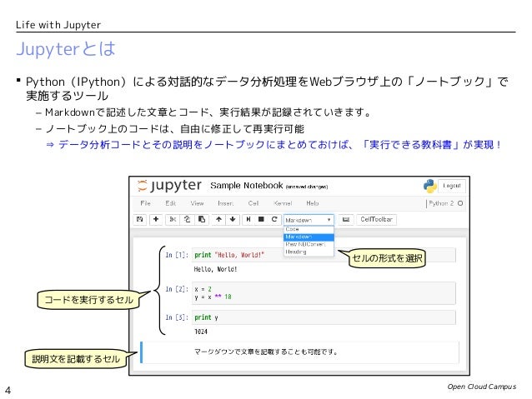Open the View menu
Image resolution: width=532 pixels, height=399 pixels.
pos(197,203)
